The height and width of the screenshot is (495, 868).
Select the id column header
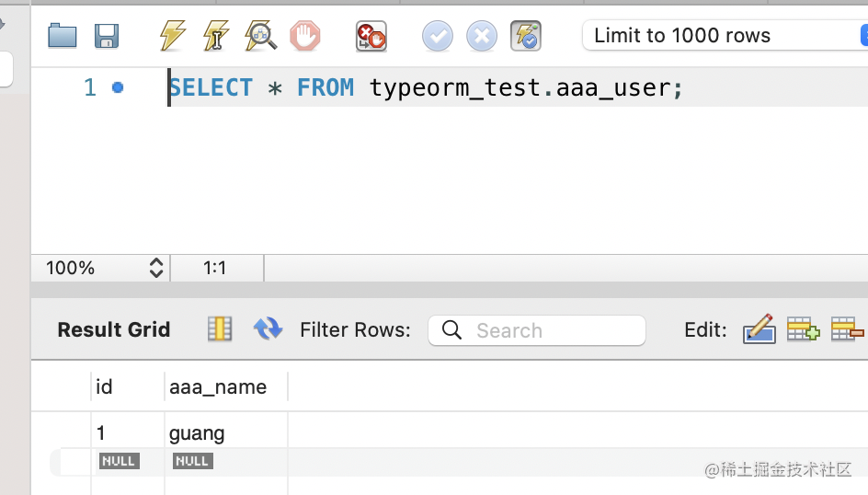point(104,387)
